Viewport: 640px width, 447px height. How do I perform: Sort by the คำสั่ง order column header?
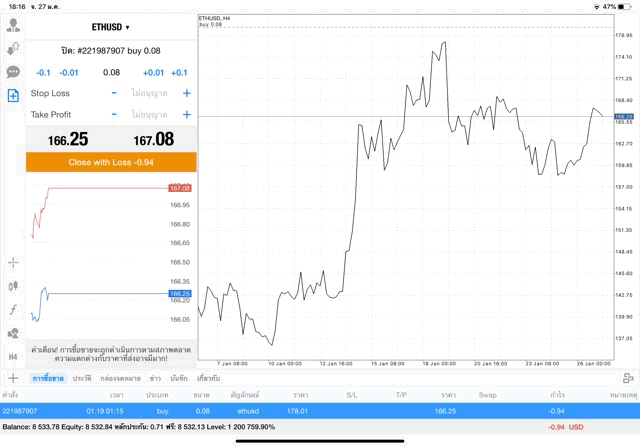click(10, 395)
